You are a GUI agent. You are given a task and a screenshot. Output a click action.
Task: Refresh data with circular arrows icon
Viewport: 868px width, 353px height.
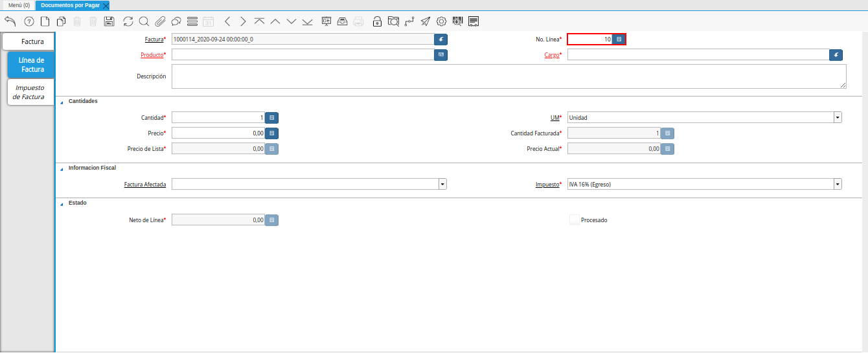[x=128, y=21]
